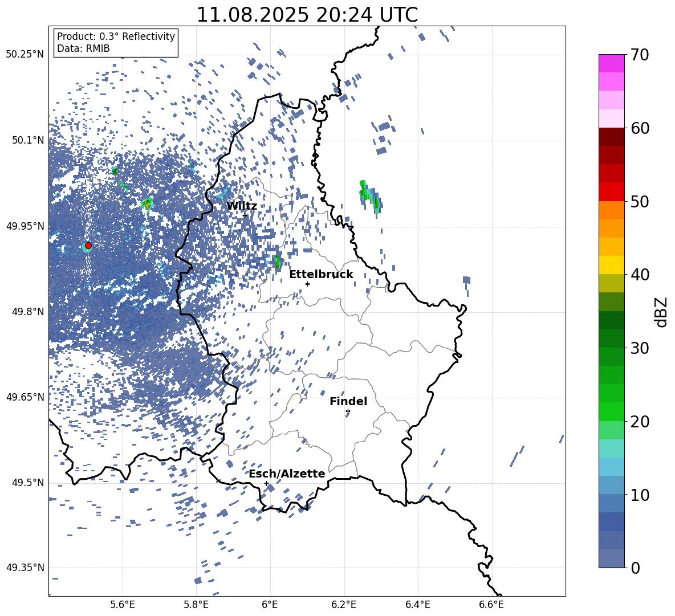The height and width of the screenshot is (616, 675).
Task: Click the colorbar tick label 70
Action: click(x=640, y=55)
